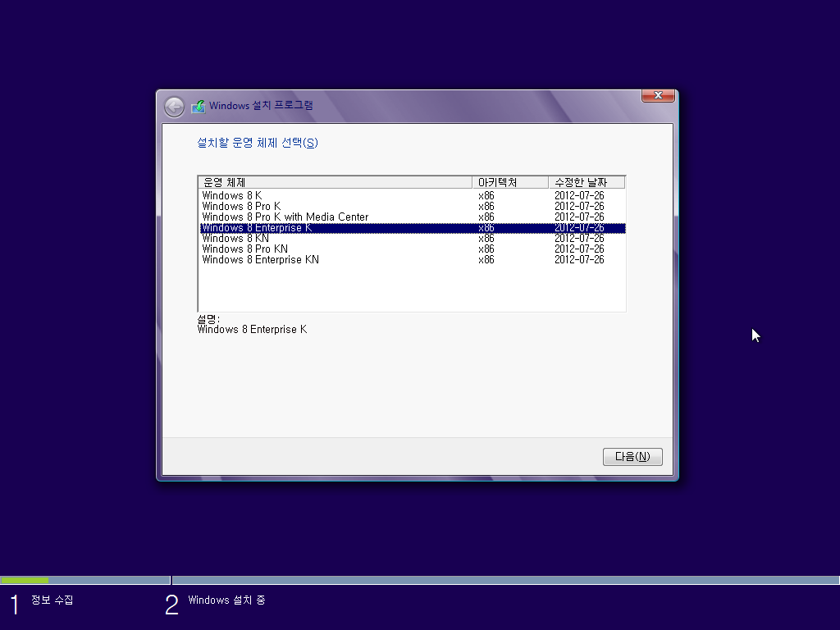Click the description text Windows 8 Enterprise K
The image size is (840, 630).
point(253,330)
